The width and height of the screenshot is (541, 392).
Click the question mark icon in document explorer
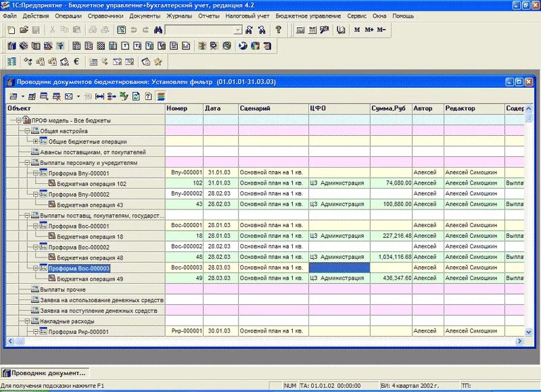[148, 97]
